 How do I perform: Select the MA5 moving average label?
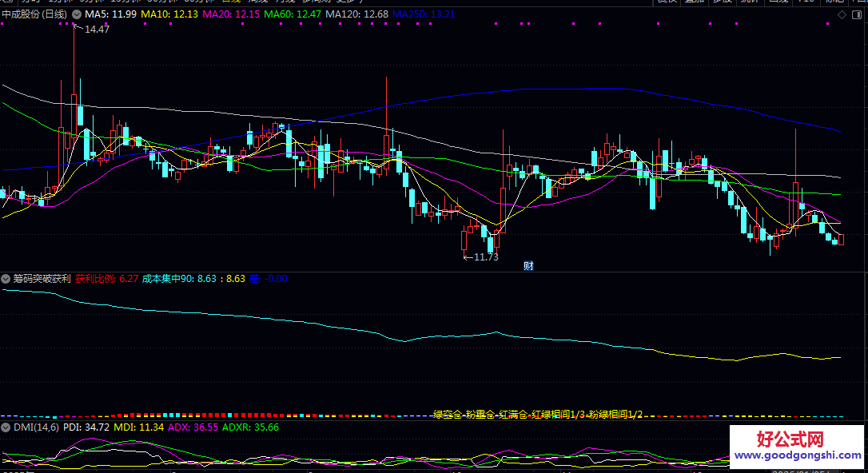110,14
